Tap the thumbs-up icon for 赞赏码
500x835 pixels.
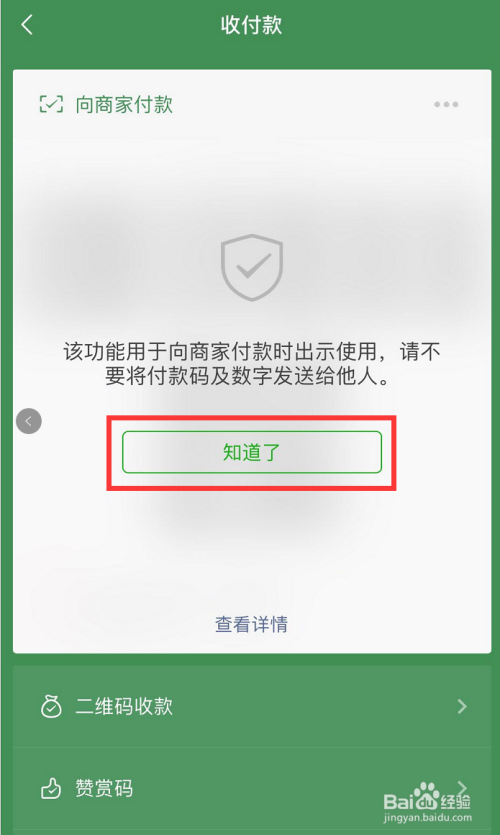(51, 789)
